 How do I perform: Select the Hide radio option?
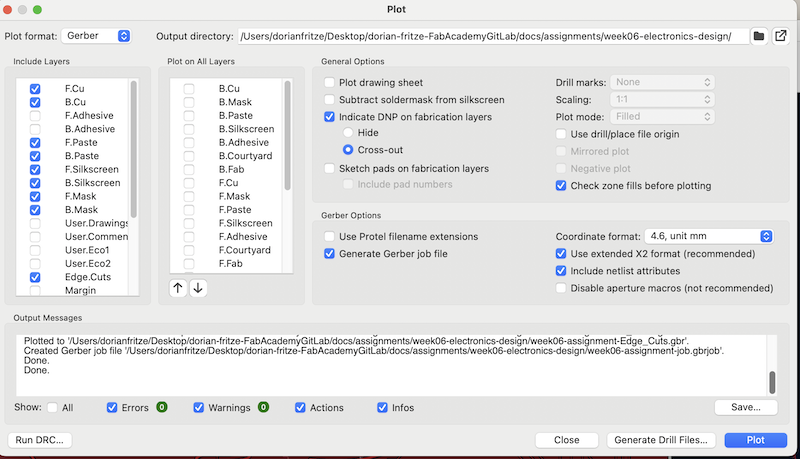point(349,132)
